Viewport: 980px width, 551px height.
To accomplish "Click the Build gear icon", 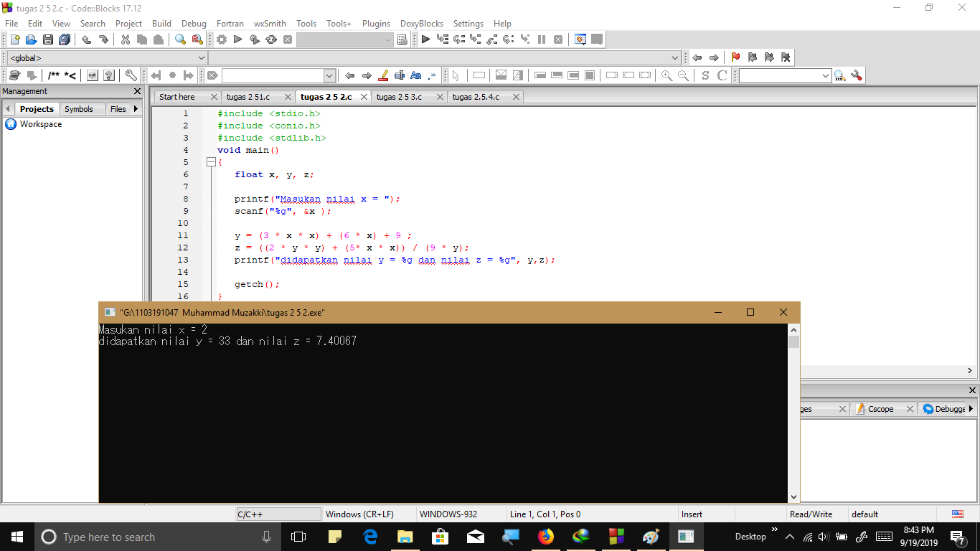I will click(222, 39).
